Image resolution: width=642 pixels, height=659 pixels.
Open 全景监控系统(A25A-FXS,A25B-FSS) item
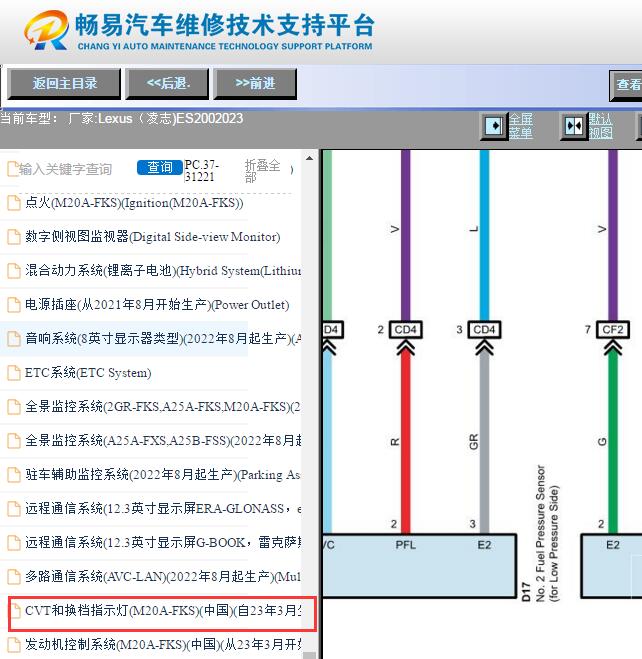163,440
